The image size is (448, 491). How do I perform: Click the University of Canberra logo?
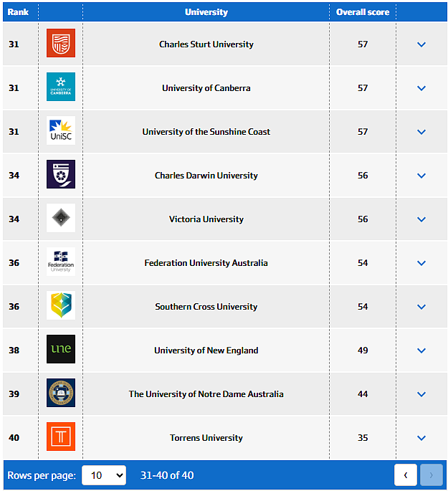pyautogui.click(x=61, y=87)
